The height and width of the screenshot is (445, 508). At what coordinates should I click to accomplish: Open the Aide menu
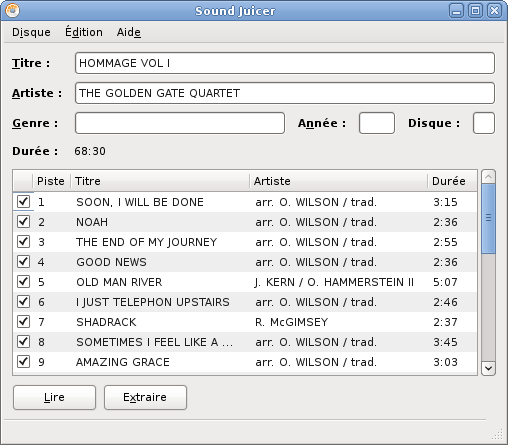click(129, 32)
